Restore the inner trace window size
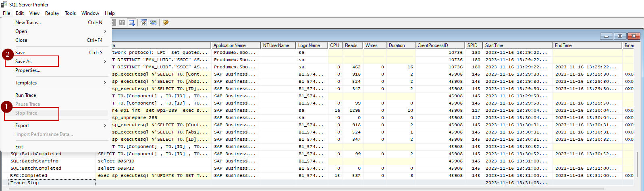Screen dimensions: 644x191 [620, 36]
